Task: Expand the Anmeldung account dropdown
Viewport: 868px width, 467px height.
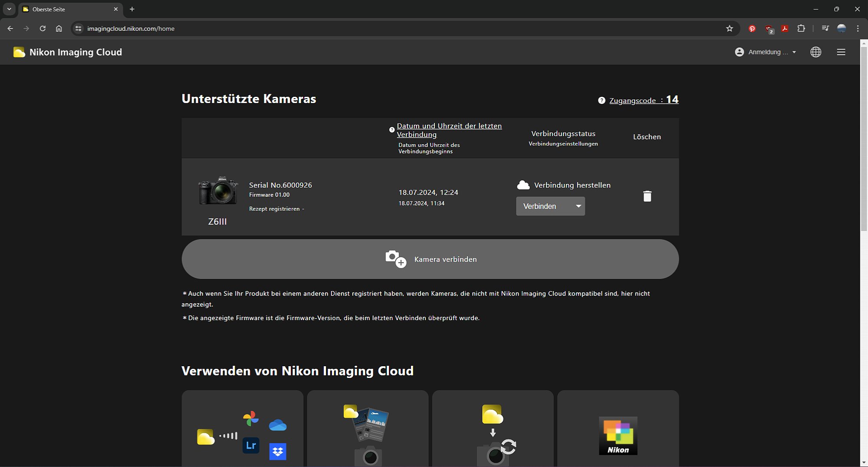Action: [x=766, y=52]
